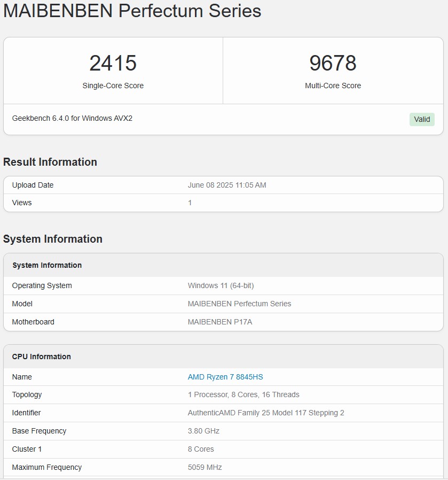Click the Single-Core Score label

tap(113, 86)
